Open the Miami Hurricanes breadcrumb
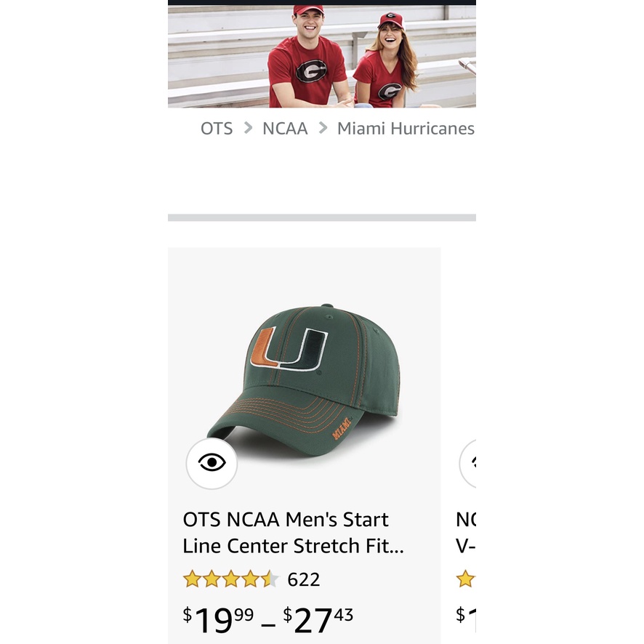Screen dimensions: 644x644 tap(406, 128)
